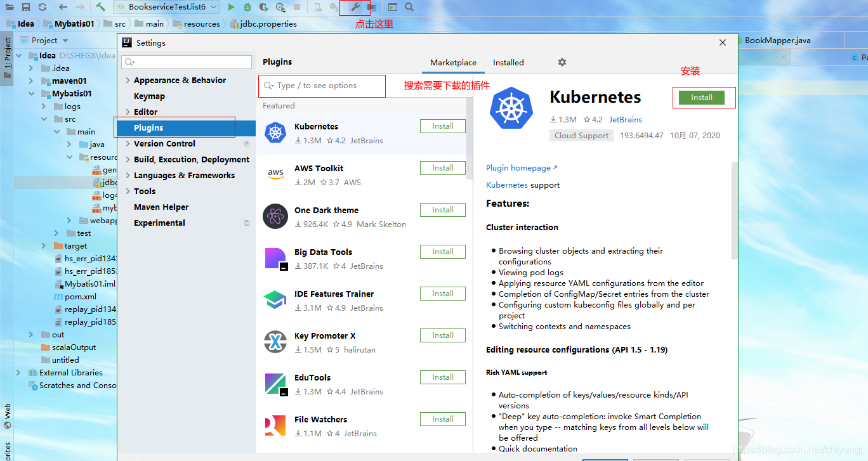The image size is (868, 461).
Task: Click the JetBrains vendor link in details
Action: (x=626, y=119)
